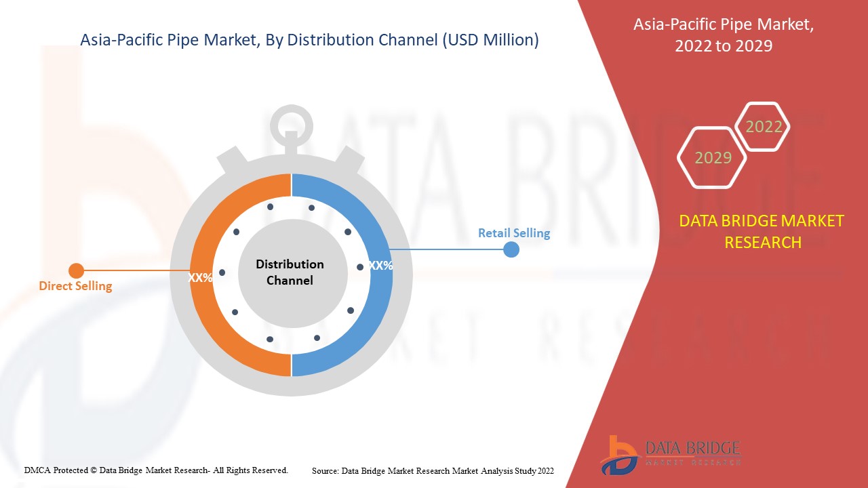This screenshot has height=488, width=868.
Task: Click the blue Retail Selling marker dot
Action: (x=511, y=249)
